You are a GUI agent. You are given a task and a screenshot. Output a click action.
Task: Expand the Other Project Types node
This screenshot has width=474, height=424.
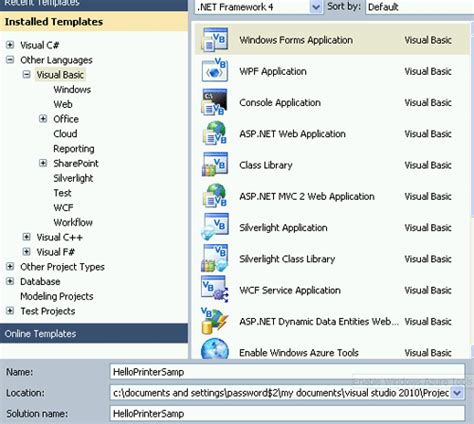[x=10, y=266]
